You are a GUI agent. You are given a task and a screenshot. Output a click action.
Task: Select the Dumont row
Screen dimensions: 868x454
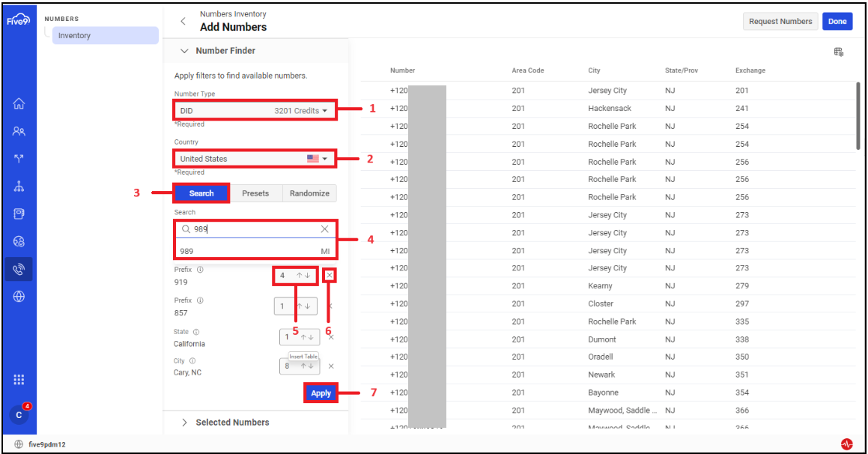click(x=608, y=339)
